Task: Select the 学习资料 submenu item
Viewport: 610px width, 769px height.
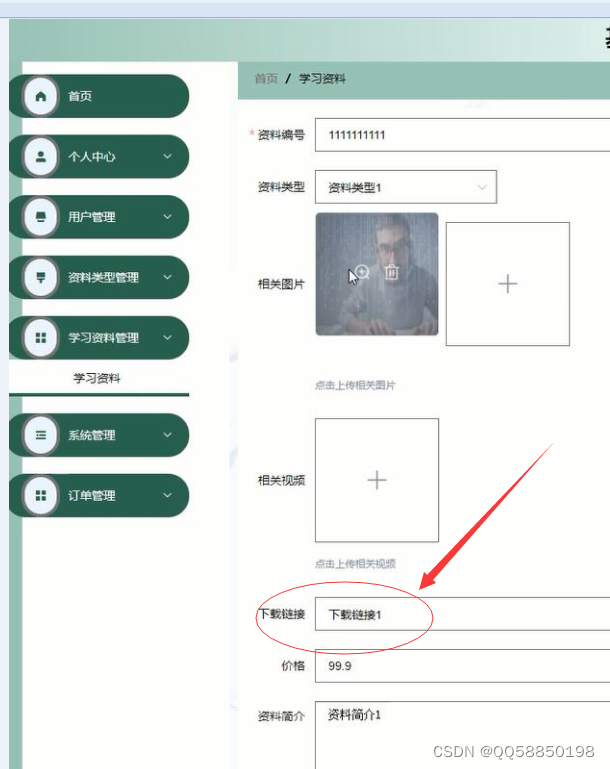Action: 99,378
